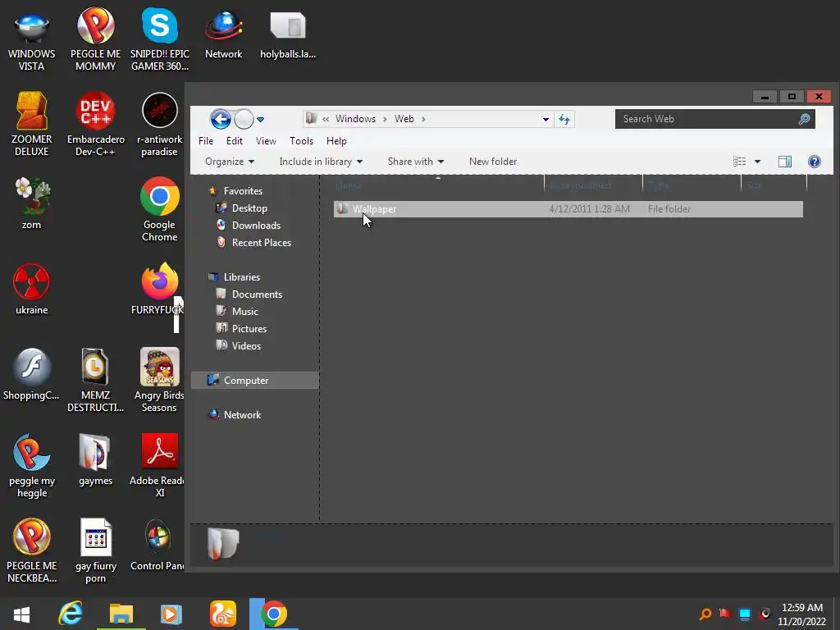Select the Videos library

(246, 345)
